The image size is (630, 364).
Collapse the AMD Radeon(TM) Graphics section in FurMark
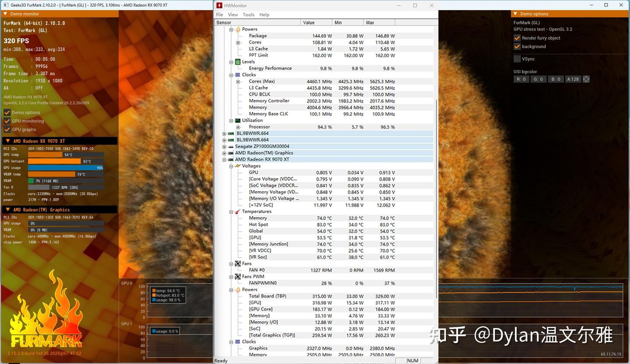(7, 210)
